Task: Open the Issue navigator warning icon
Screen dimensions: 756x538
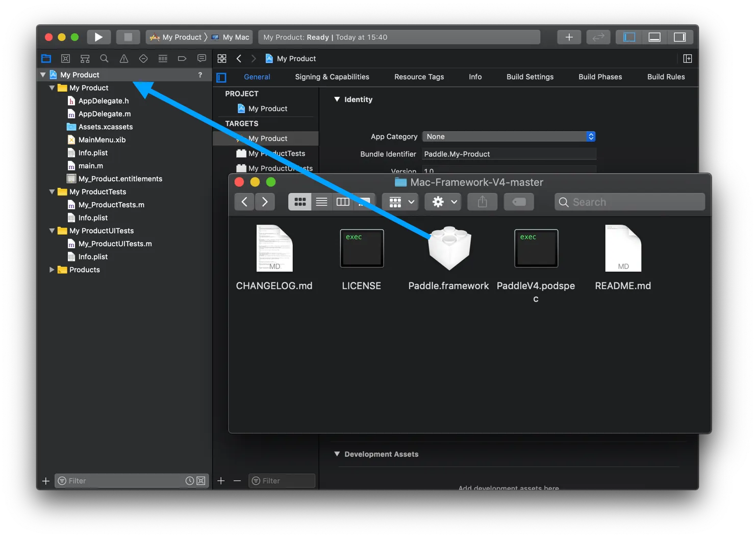Action: (x=124, y=59)
